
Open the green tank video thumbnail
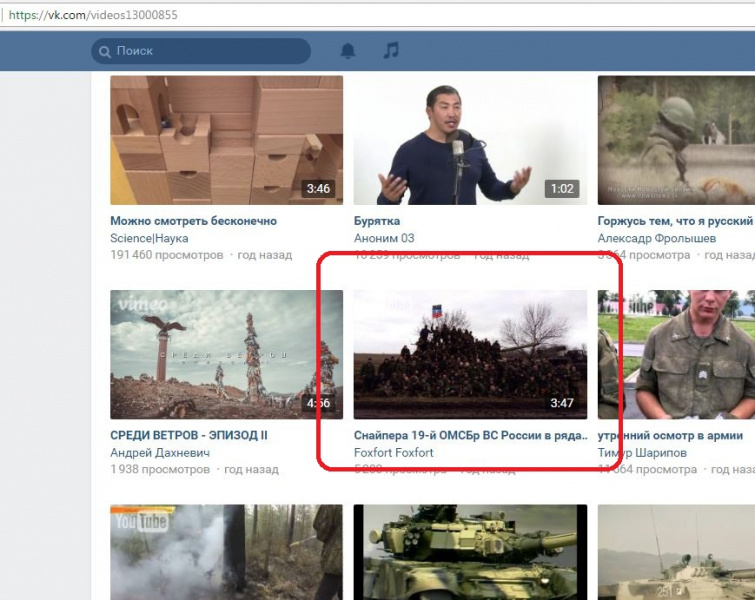[470, 552]
